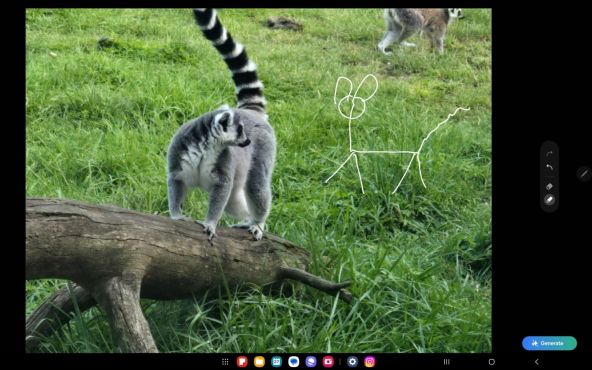Undo the last sketch stroke
The height and width of the screenshot is (370, 592).
549,167
